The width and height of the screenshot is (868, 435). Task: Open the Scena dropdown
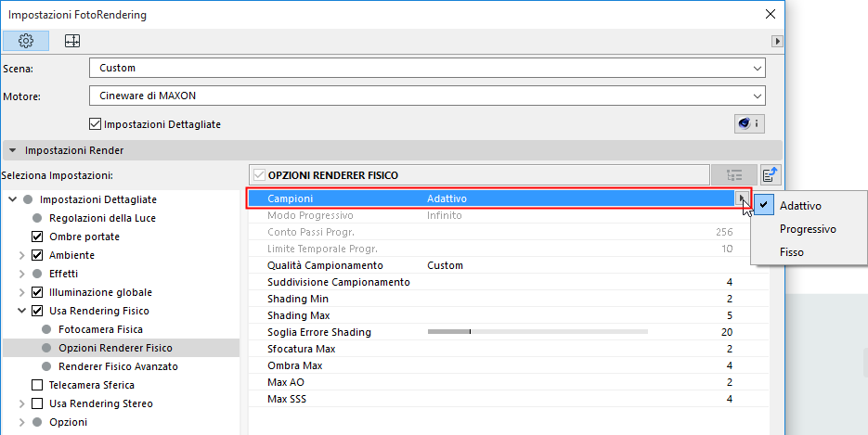point(427,68)
